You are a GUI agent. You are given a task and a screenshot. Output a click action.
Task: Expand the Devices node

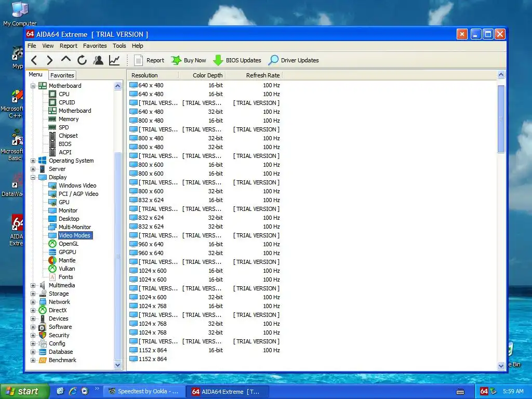[x=33, y=318]
